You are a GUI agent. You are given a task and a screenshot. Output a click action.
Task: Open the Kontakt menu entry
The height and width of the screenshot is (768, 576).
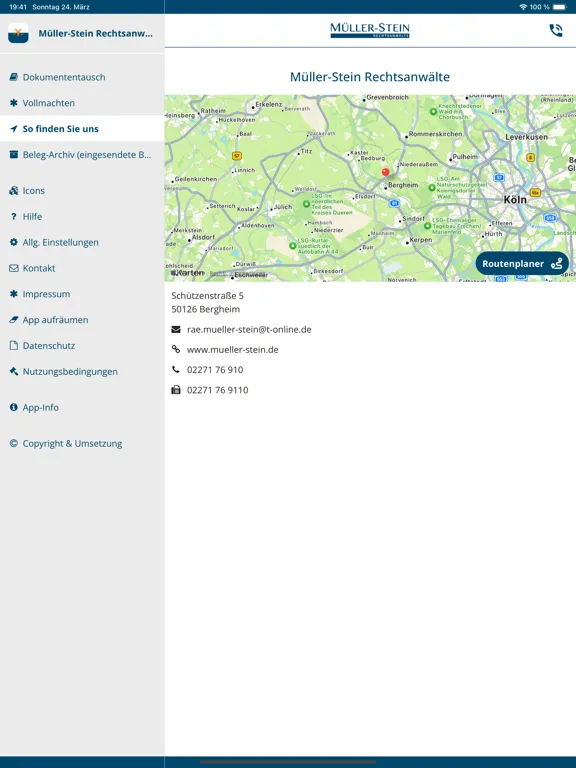pos(82,268)
